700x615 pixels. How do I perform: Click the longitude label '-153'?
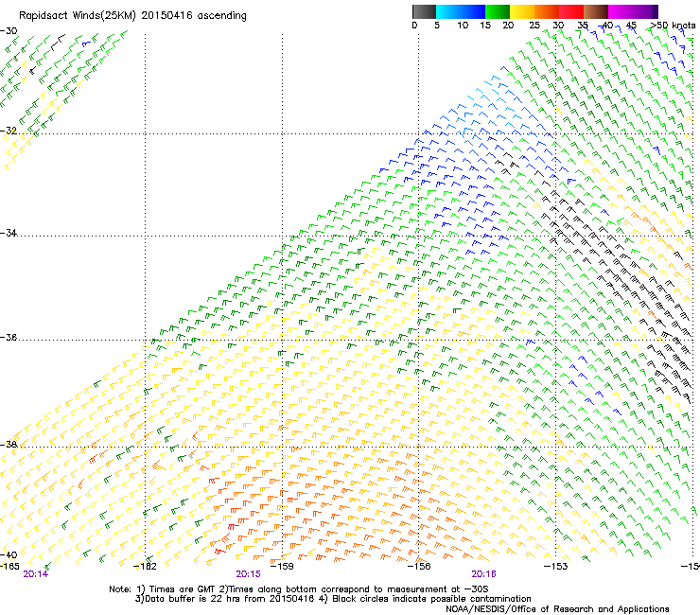pyautogui.click(x=556, y=566)
